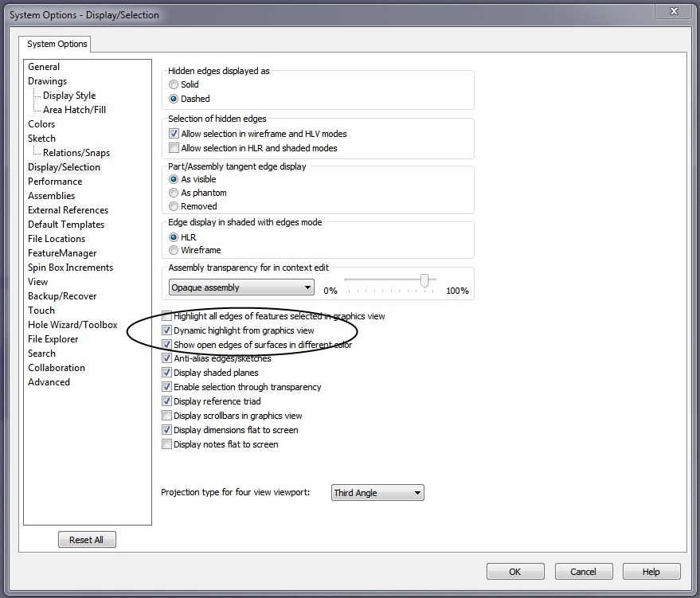The image size is (700, 598).
Task: Open Touch options category
Action: [41, 311]
